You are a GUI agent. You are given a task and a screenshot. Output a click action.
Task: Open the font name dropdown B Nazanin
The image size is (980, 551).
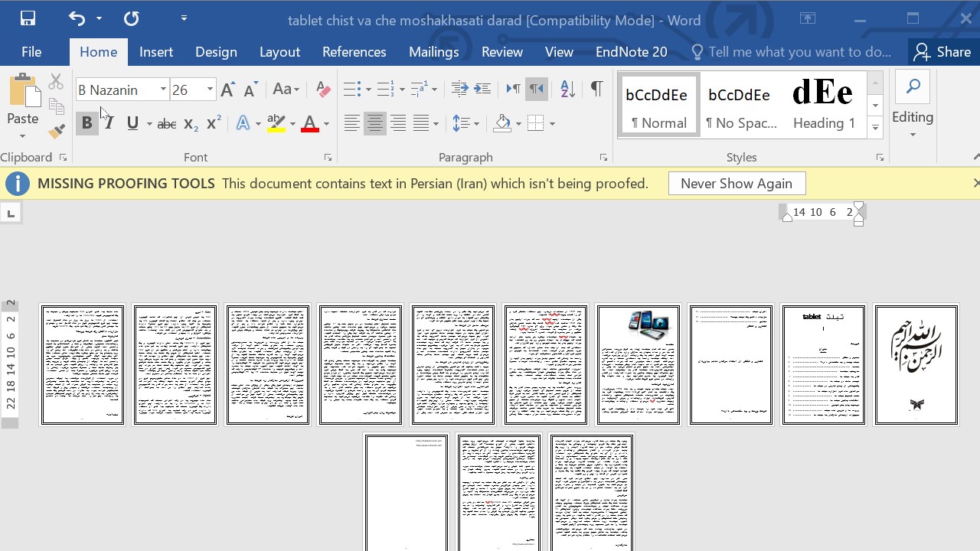[163, 90]
